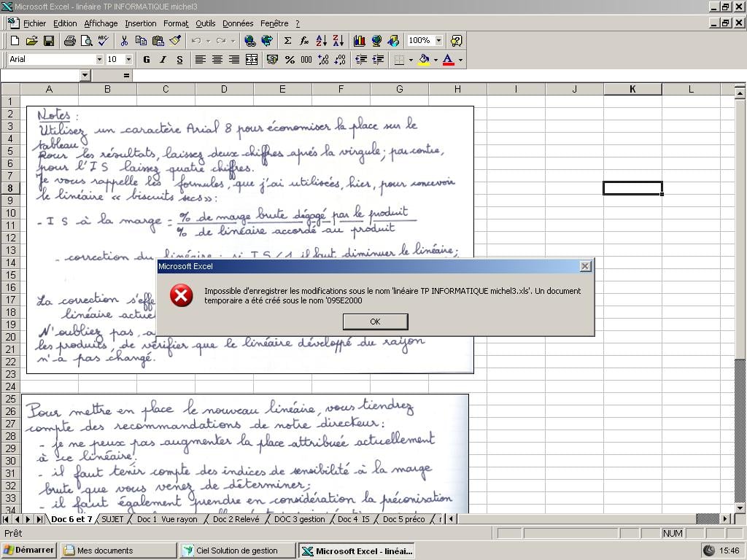Save workbook with floppy disk icon
The height and width of the screenshot is (560, 747).
(49, 41)
